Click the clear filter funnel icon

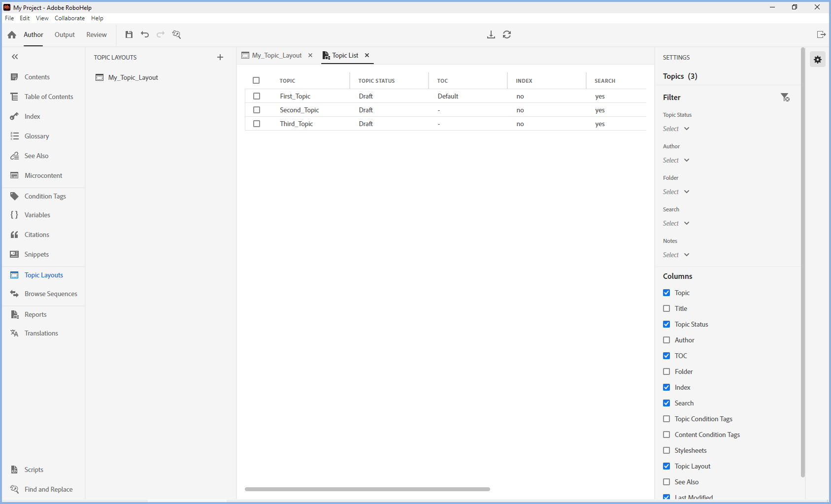(785, 98)
